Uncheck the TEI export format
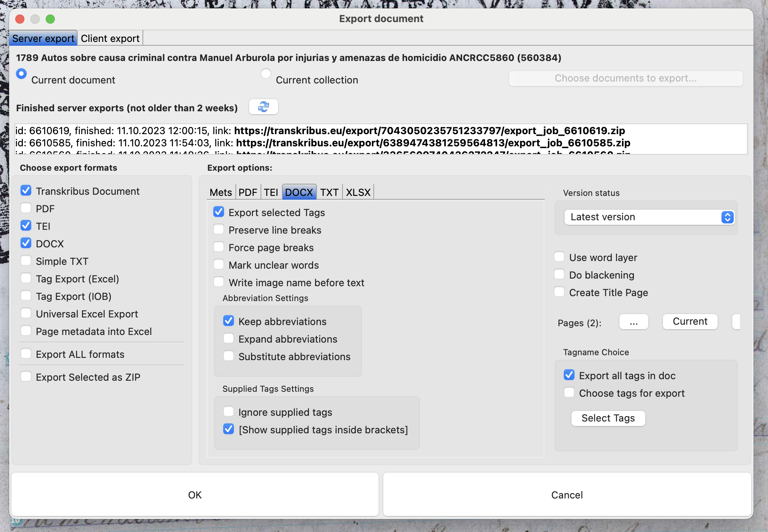Screen dimensions: 768x532 click(x=26, y=226)
